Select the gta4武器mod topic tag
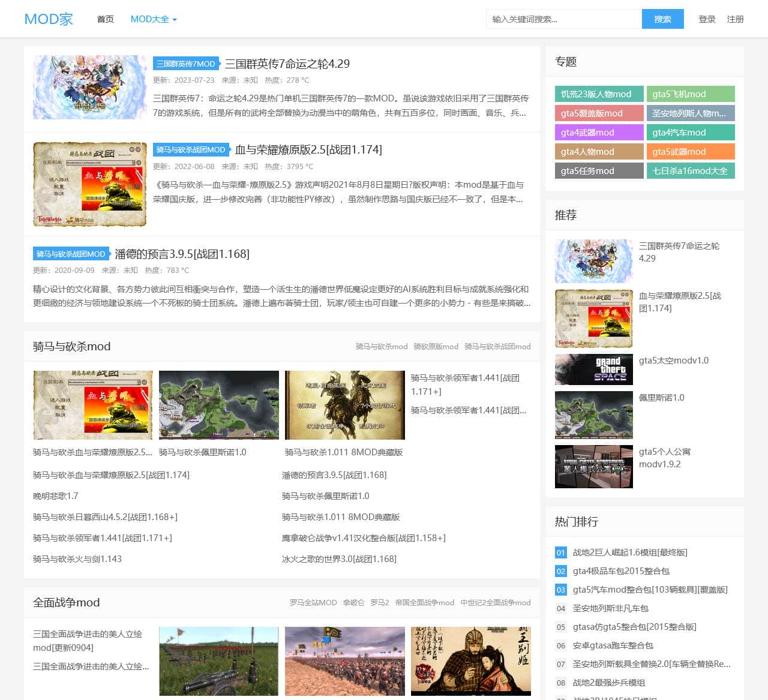Image resolution: width=768 pixels, height=700 pixels. click(599, 133)
